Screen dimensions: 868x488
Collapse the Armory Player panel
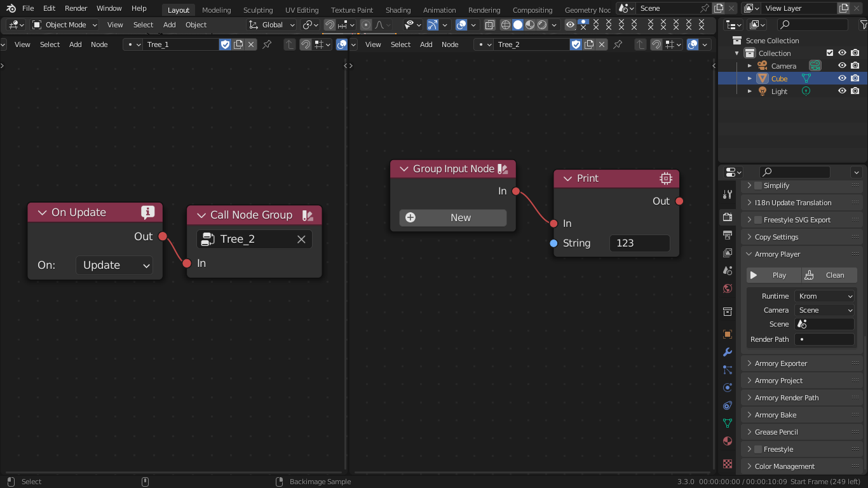click(x=801, y=254)
